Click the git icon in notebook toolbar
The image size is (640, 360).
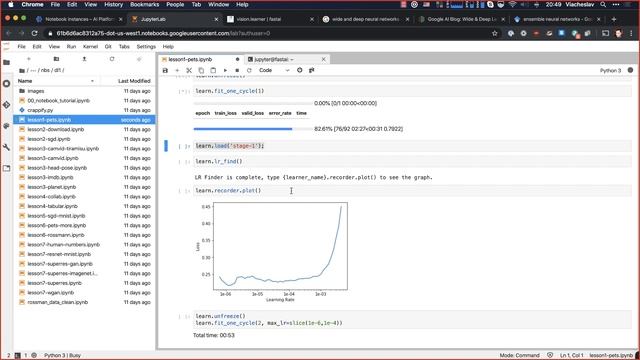pyautogui.click(x=312, y=70)
